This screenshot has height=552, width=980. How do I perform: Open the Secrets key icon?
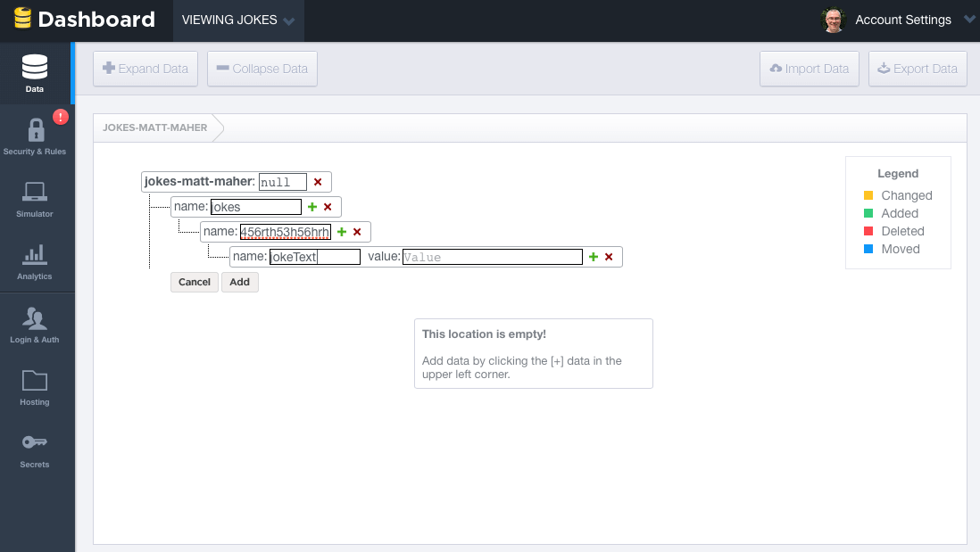(35, 449)
